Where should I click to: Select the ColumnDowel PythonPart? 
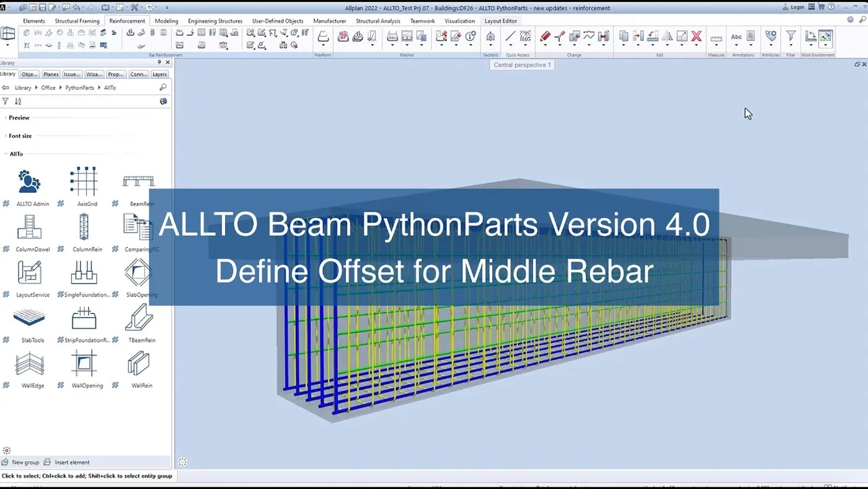pos(29,227)
